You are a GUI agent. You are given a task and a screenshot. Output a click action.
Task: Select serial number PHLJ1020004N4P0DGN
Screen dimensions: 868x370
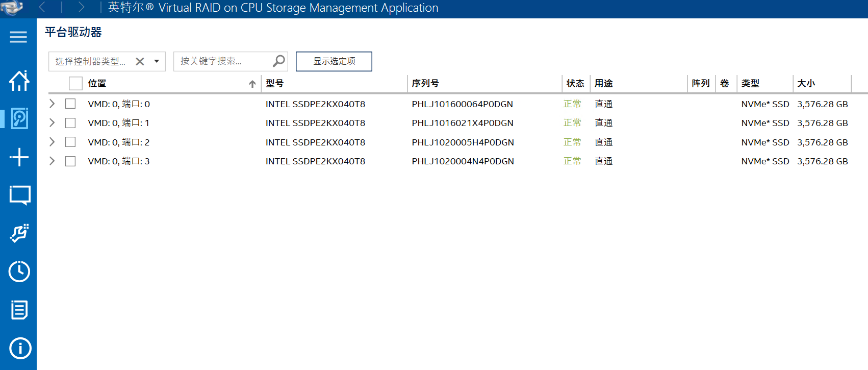[x=463, y=161]
